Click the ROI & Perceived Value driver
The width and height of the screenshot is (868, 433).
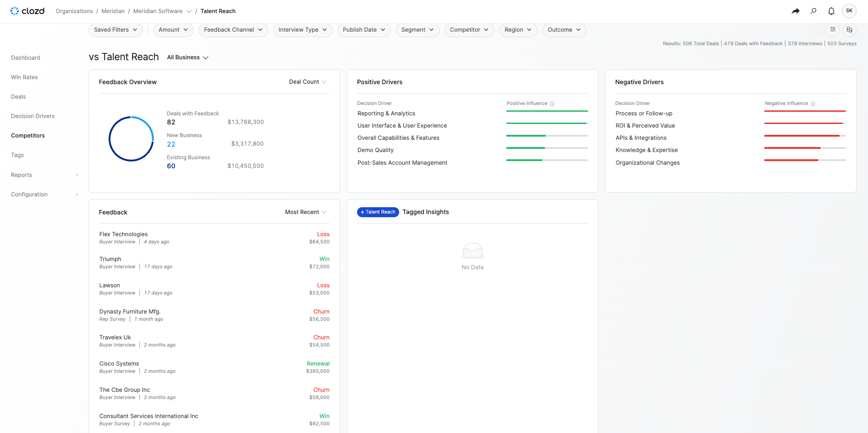coord(645,126)
